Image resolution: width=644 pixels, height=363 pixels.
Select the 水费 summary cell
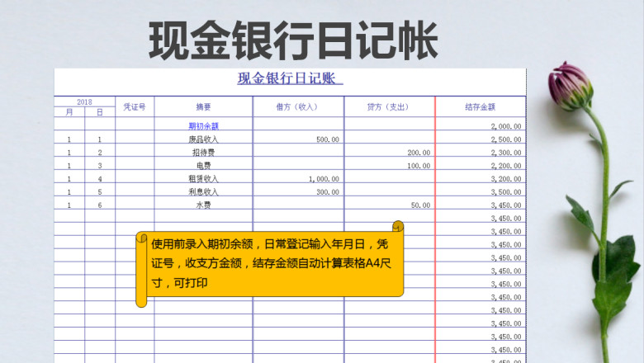click(204, 203)
